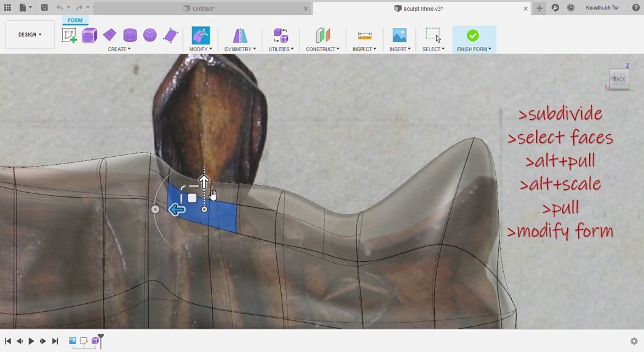Viewport: 644px width, 352px height.
Task: Select the form timeline feature
Action: click(x=95, y=340)
